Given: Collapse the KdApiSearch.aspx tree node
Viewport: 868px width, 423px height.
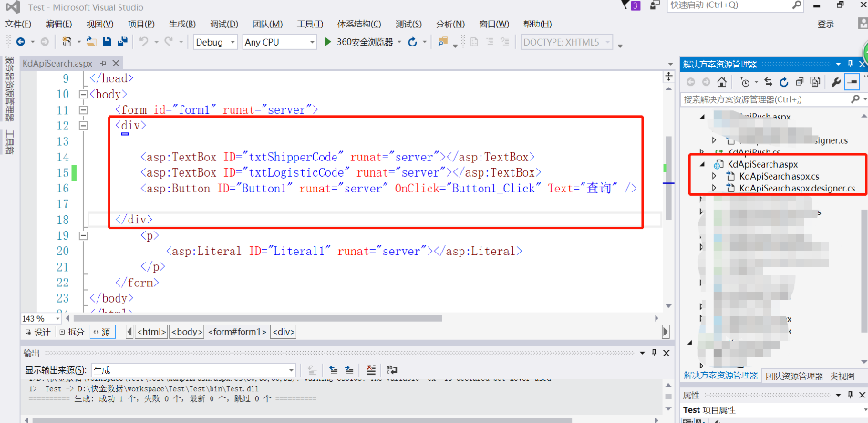Looking at the screenshot, I should pos(702,164).
